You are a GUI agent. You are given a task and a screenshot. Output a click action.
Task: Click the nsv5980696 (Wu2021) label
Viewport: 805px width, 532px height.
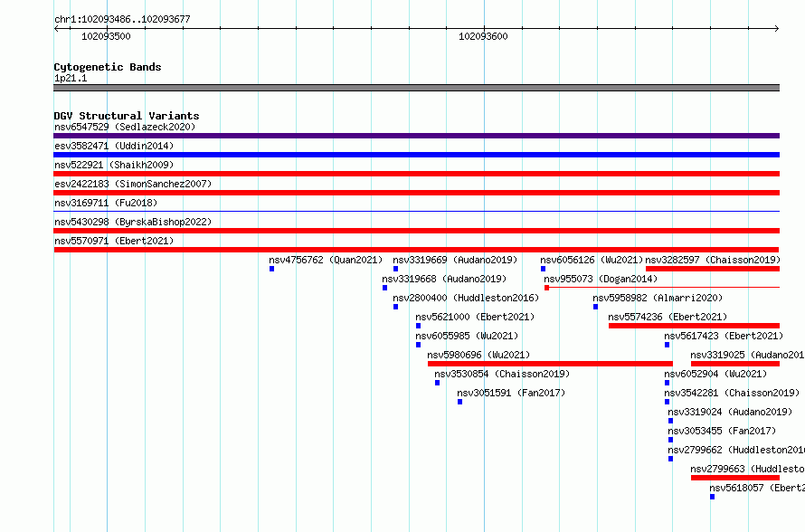[478, 355]
